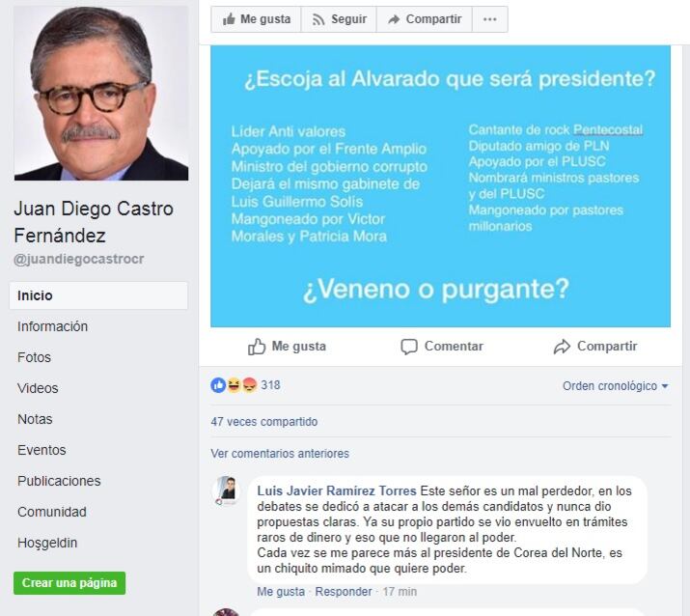Image resolution: width=690 pixels, height=616 pixels.
Task: Click the post's Me gusta thumbs-up icon
Action: point(257,347)
